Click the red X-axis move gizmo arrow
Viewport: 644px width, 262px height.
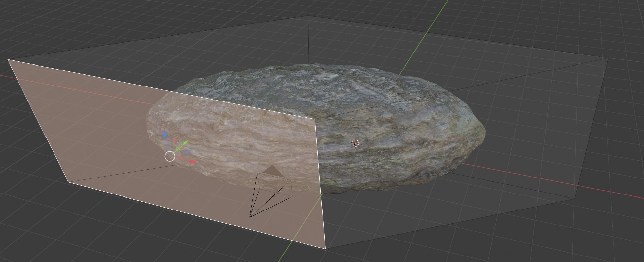click(192, 162)
